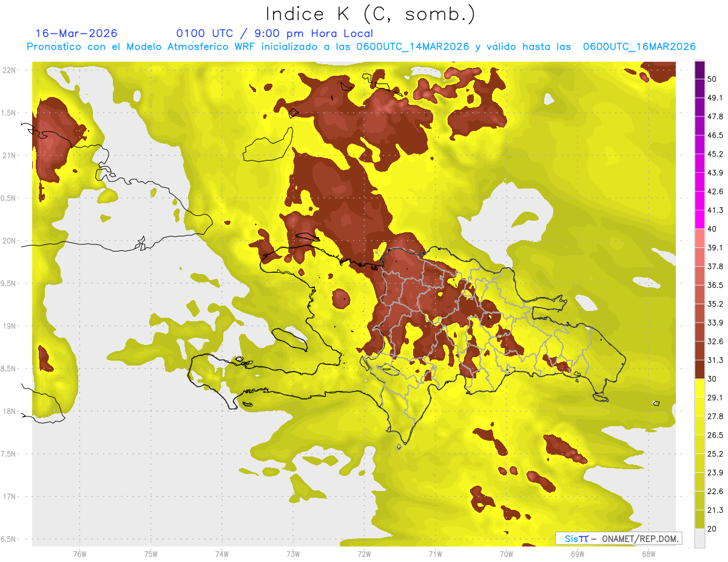Pick the magenta swatch between 40 and 41.3
Image resolution: width=728 pixels, height=562 pixels.
(x=699, y=219)
